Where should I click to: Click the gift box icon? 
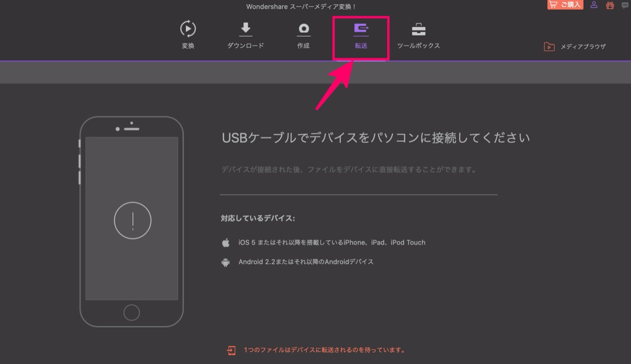click(610, 5)
